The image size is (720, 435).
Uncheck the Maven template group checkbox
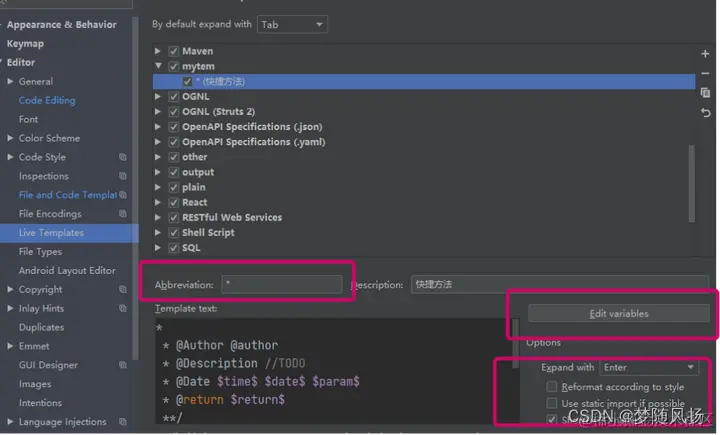coord(174,51)
